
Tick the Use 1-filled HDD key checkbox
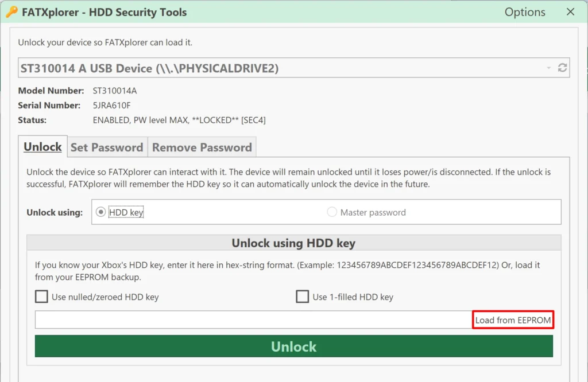coord(302,296)
